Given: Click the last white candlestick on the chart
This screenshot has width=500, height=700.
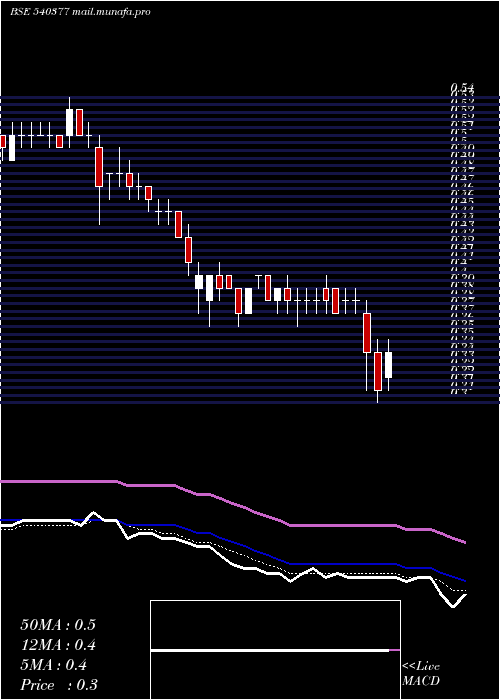Looking at the screenshot, I should tap(388, 365).
